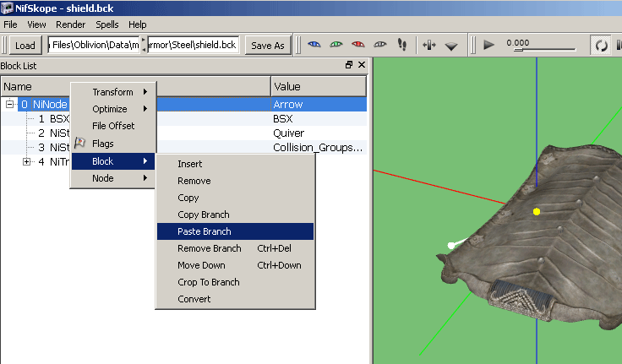Open the Transform submenu
Image resolution: width=622 pixels, height=364 pixels.
click(x=113, y=92)
